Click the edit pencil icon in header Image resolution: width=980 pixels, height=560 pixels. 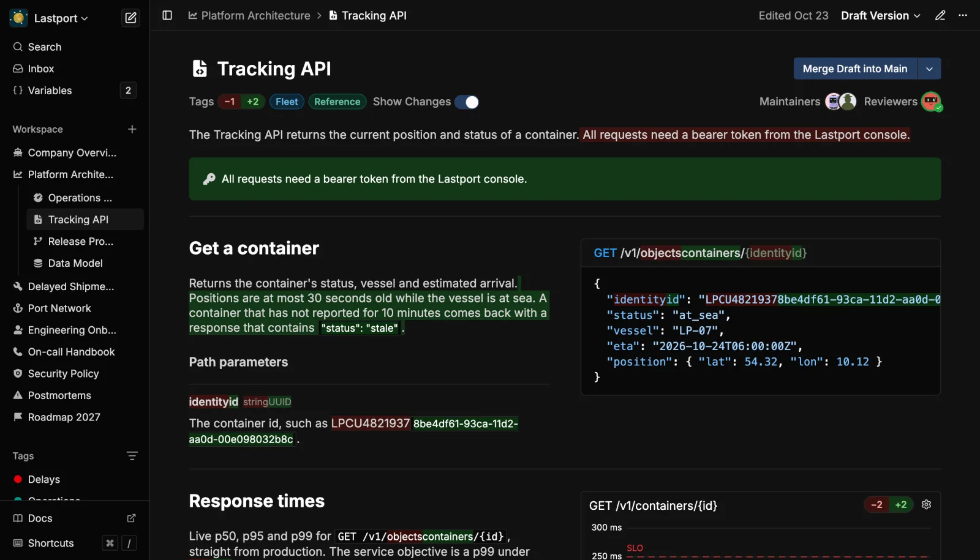(x=940, y=15)
